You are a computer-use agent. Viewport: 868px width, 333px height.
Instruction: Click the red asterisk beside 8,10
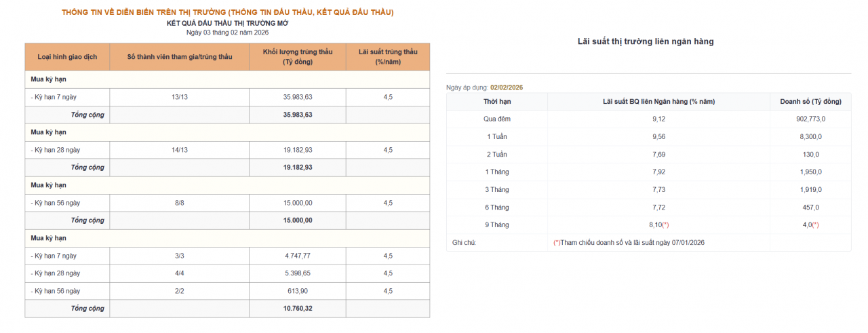click(665, 224)
